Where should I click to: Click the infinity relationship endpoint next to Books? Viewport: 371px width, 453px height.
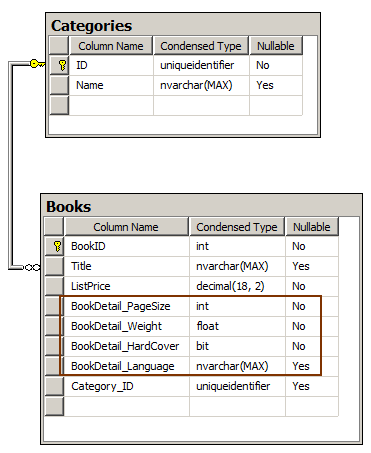[32, 267]
